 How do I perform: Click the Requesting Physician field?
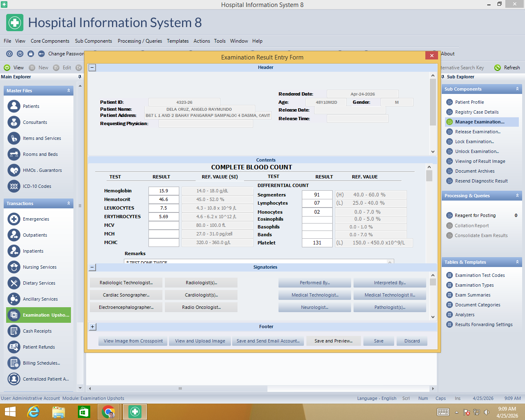[x=206, y=124]
